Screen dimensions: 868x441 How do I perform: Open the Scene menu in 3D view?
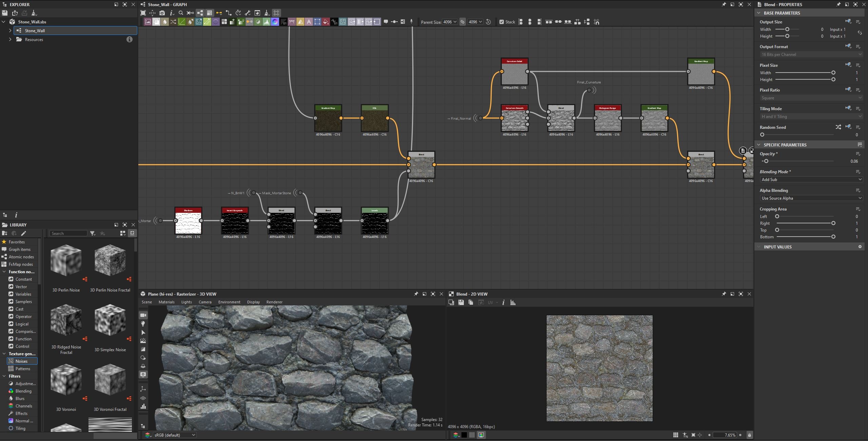coord(147,302)
